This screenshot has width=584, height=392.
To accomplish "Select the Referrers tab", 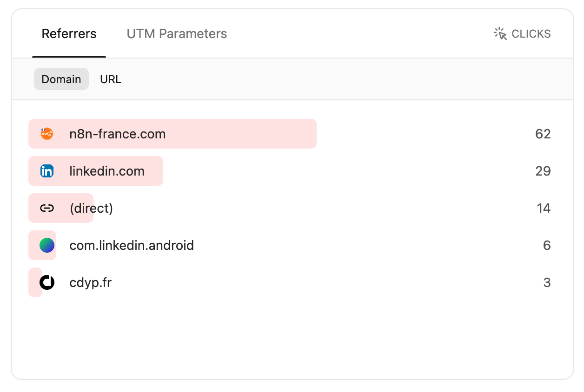I will pyautogui.click(x=69, y=33).
